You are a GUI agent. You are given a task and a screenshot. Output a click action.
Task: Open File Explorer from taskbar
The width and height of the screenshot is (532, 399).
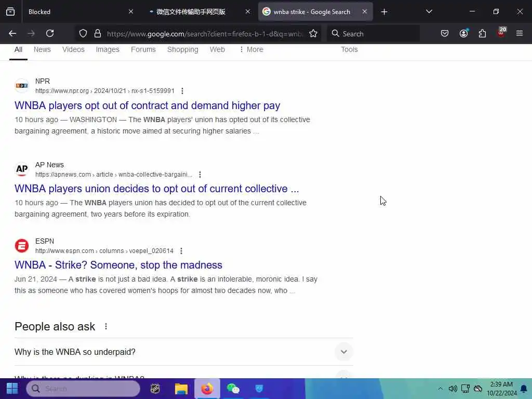click(181, 389)
